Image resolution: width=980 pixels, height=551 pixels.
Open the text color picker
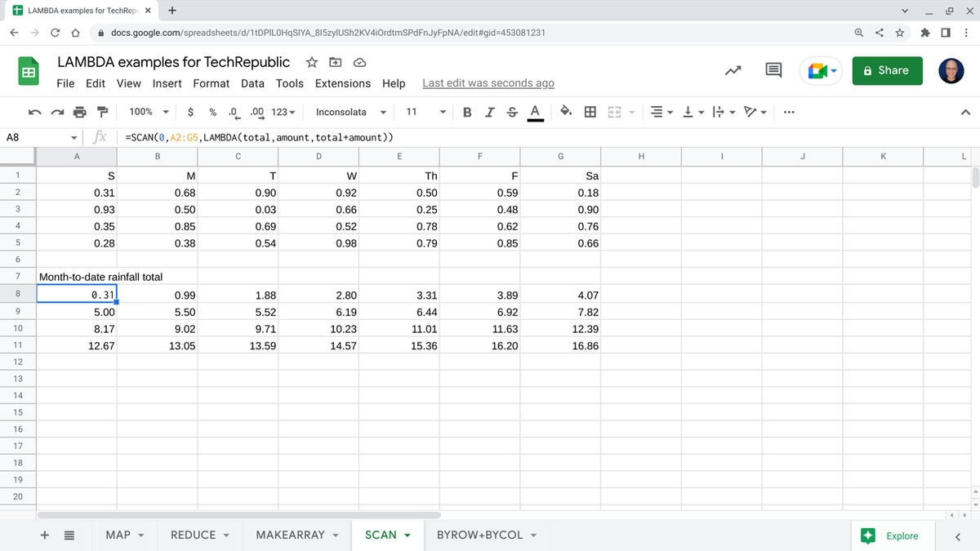534,112
